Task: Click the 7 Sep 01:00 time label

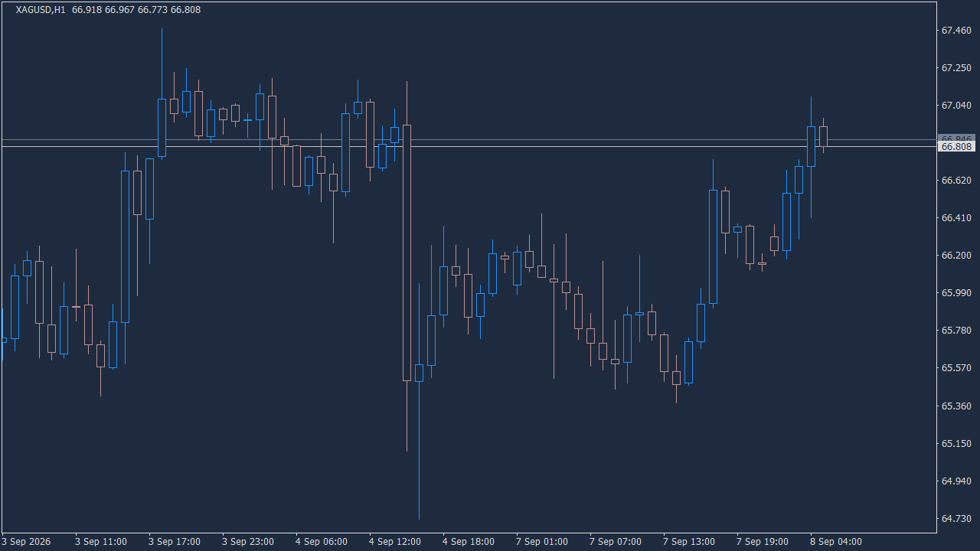Action: tap(542, 542)
